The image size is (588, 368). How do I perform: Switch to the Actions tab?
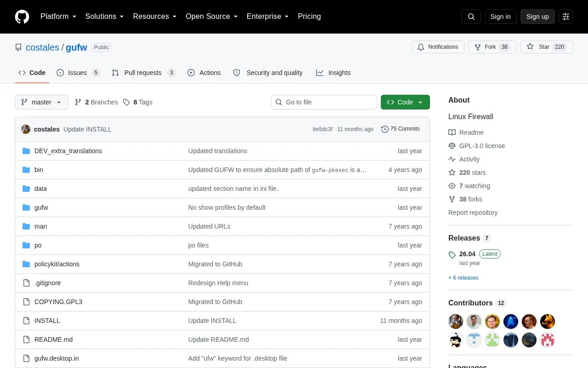pos(204,73)
